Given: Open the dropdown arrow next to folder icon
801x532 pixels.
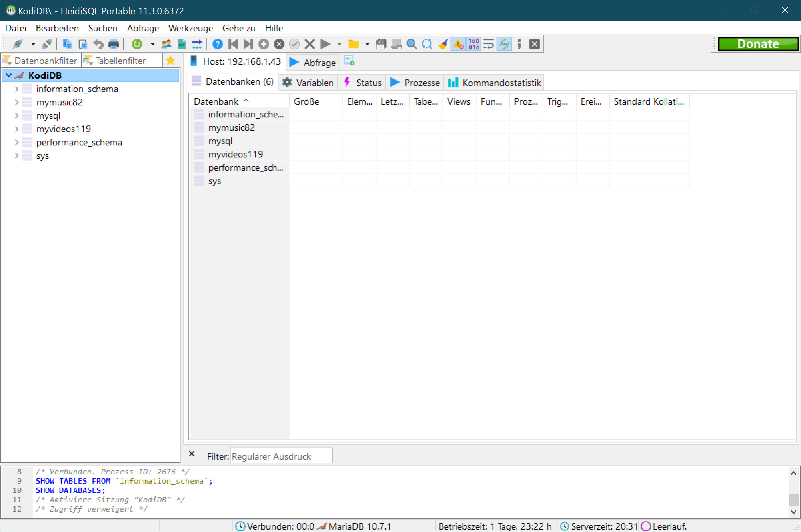Looking at the screenshot, I should 367,44.
